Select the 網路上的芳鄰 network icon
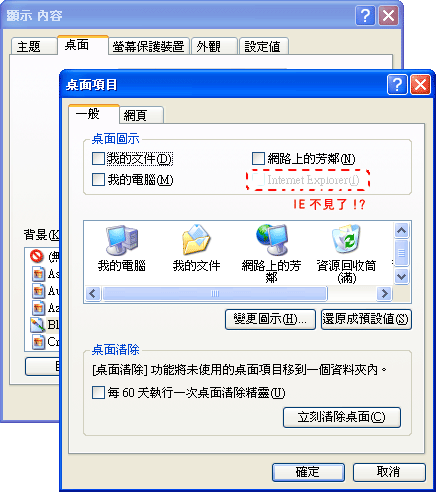Image resolution: width=436 pixels, height=492 pixels. pos(272,240)
